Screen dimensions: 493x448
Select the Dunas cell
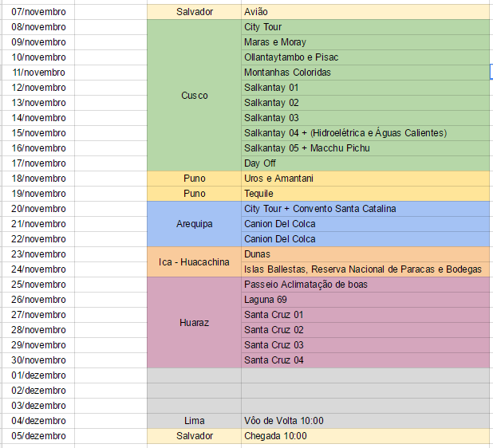coord(365,254)
